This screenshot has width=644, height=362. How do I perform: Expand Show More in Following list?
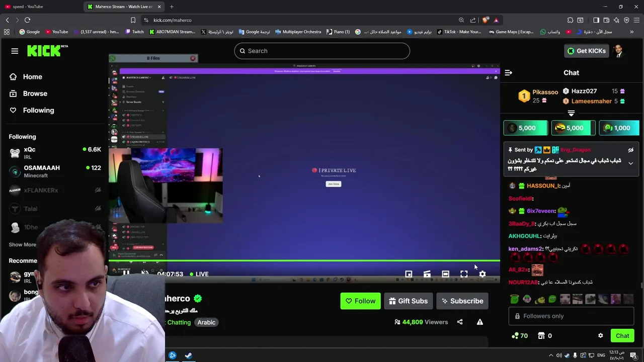(x=22, y=244)
